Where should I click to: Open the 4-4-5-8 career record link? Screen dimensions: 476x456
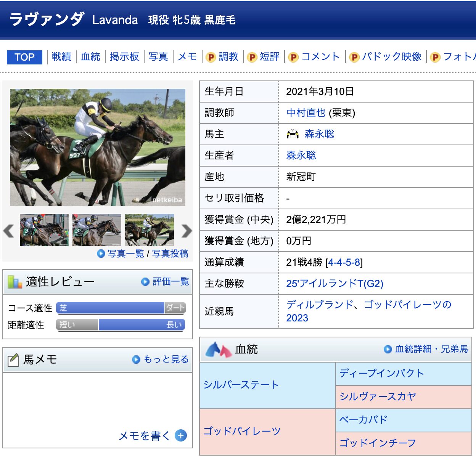click(x=344, y=262)
